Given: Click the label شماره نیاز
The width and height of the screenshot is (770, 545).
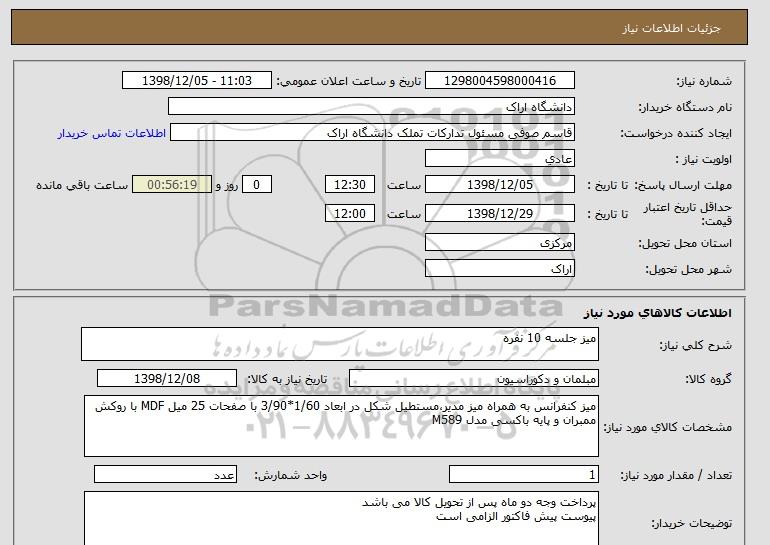Looking at the screenshot, I should click(704, 81).
